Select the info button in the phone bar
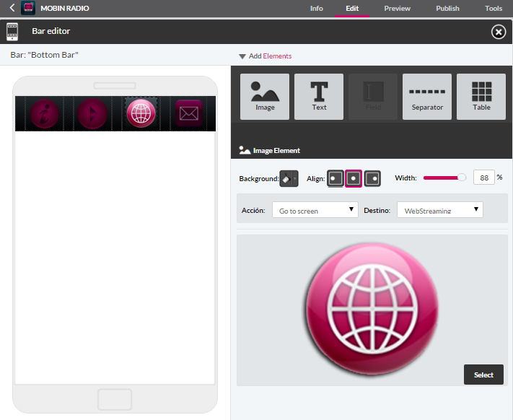This screenshot has height=420, width=513. (44, 114)
